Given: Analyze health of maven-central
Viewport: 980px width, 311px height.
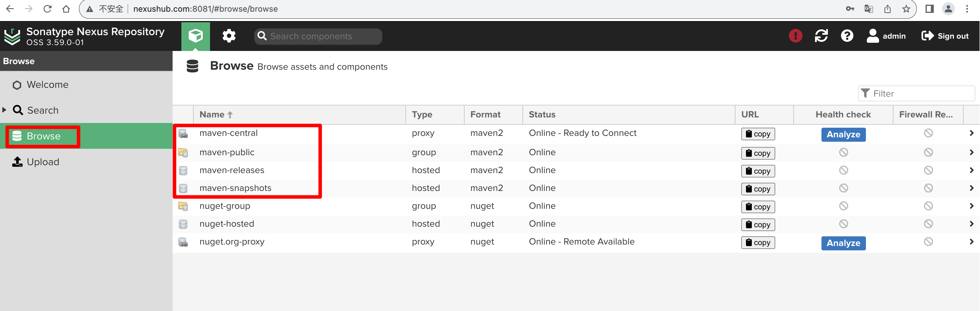Looking at the screenshot, I should 843,135.
